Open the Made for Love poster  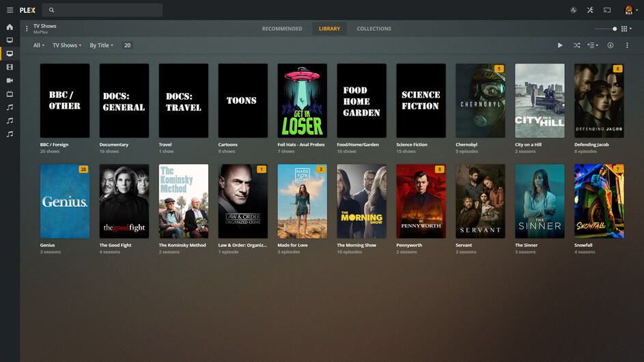coord(303,201)
